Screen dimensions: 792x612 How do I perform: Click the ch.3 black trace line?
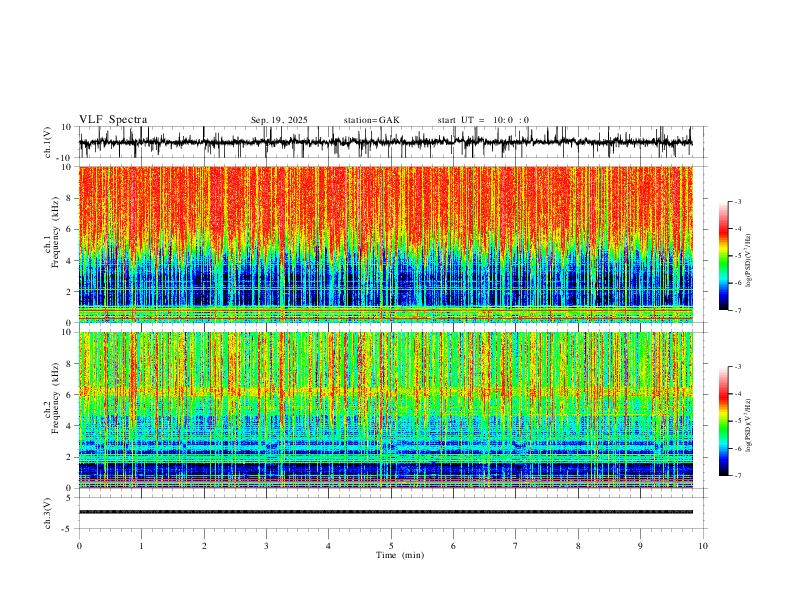pyautogui.click(x=386, y=512)
